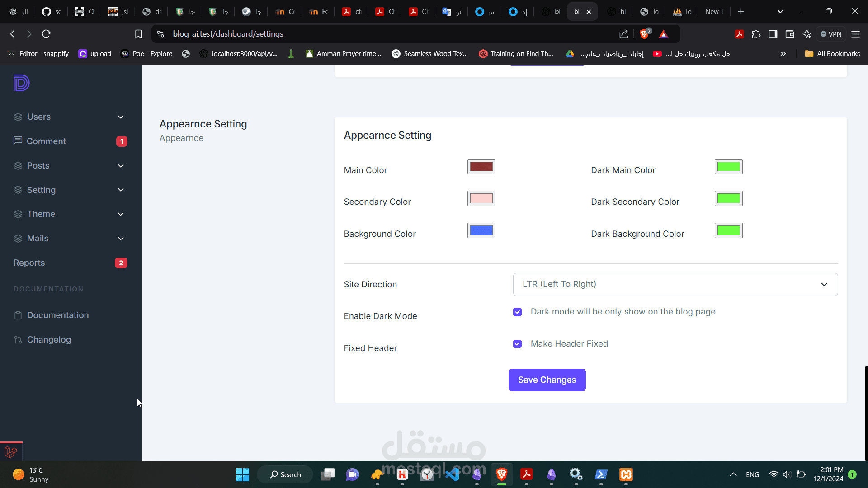The image size is (868, 488).
Task: Open the Reports sidebar item
Action: [29, 263]
